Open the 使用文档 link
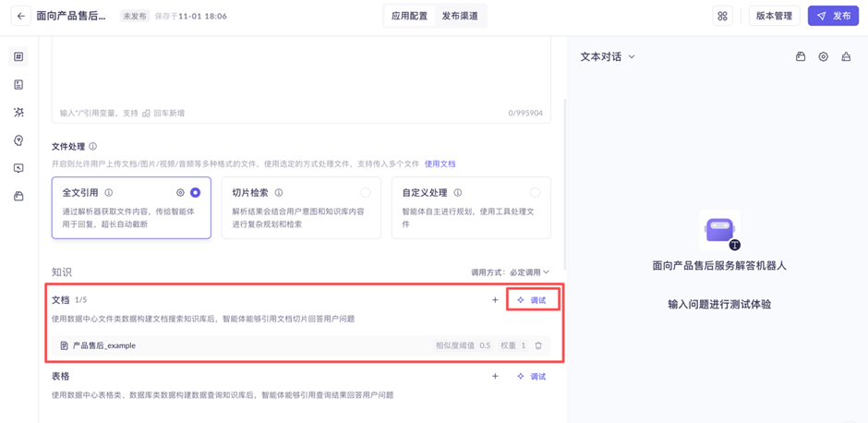 (x=440, y=163)
